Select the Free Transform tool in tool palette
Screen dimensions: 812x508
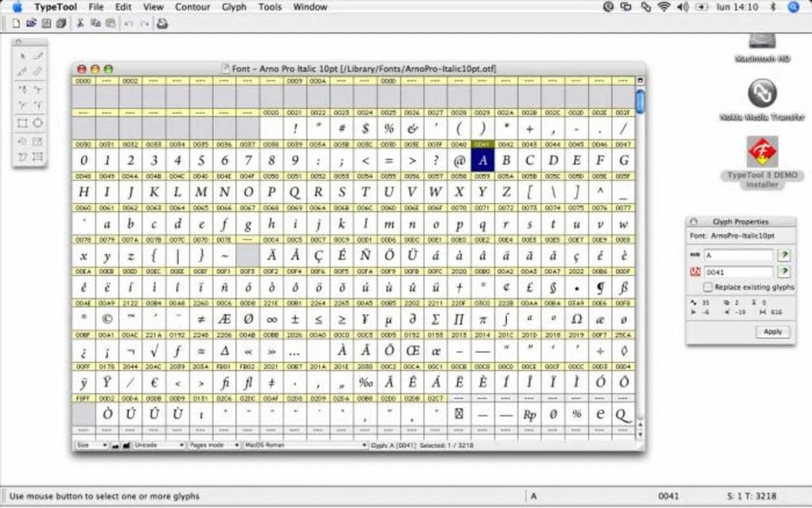[37, 156]
